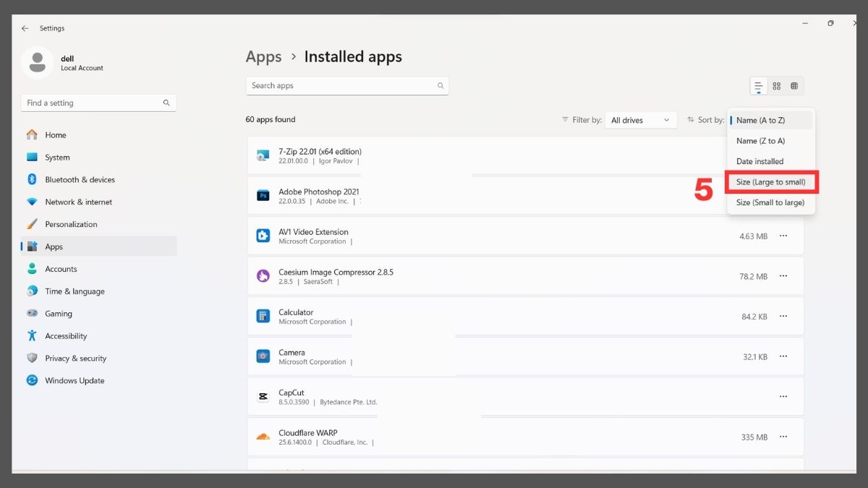Click the Calculator app icon

pyautogui.click(x=263, y=316)
